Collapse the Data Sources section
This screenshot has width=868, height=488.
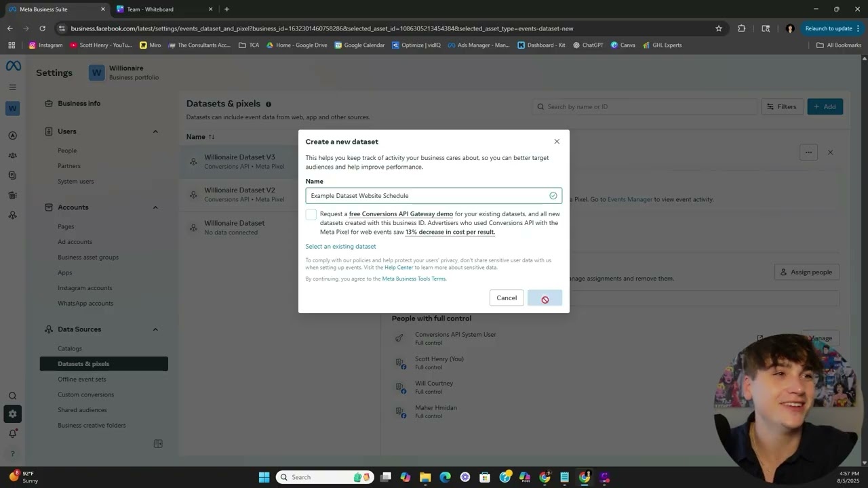click(155, 329)
